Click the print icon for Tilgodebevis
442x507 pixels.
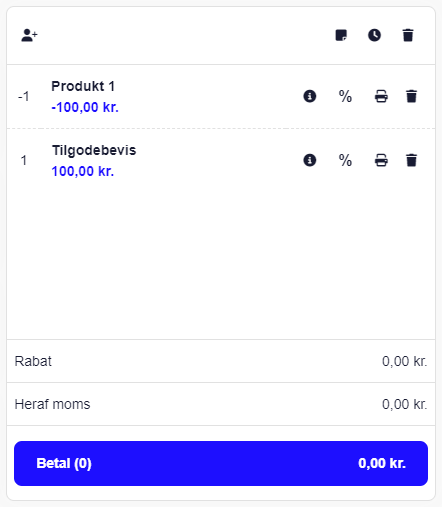point(381,160)
